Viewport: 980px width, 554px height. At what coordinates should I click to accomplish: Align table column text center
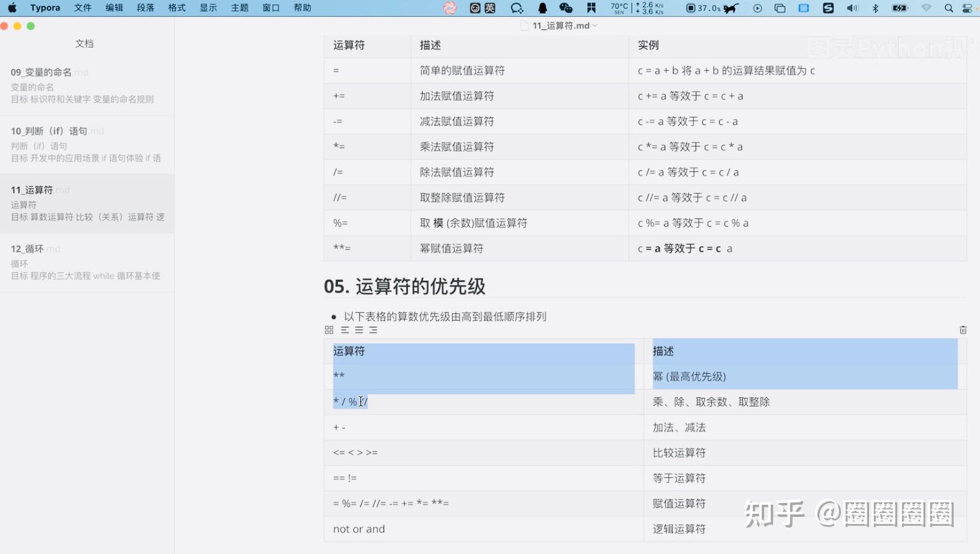click(359, 330)
